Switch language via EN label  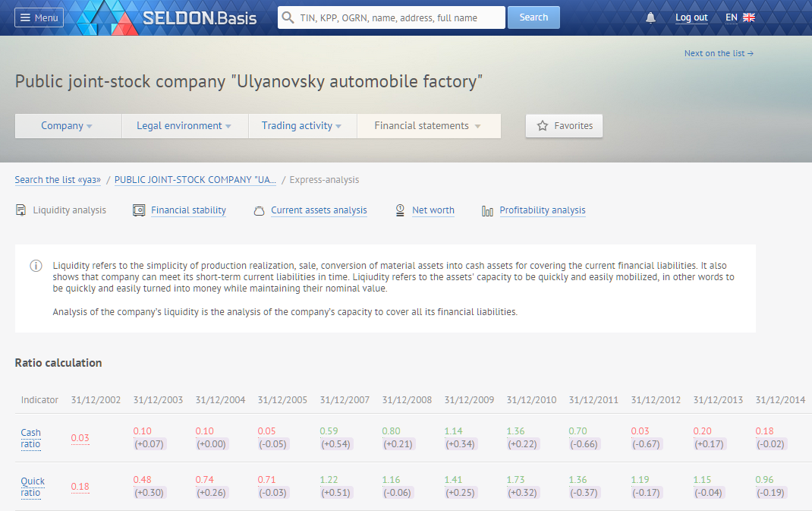pyautogui.click(x=732, y=17)
